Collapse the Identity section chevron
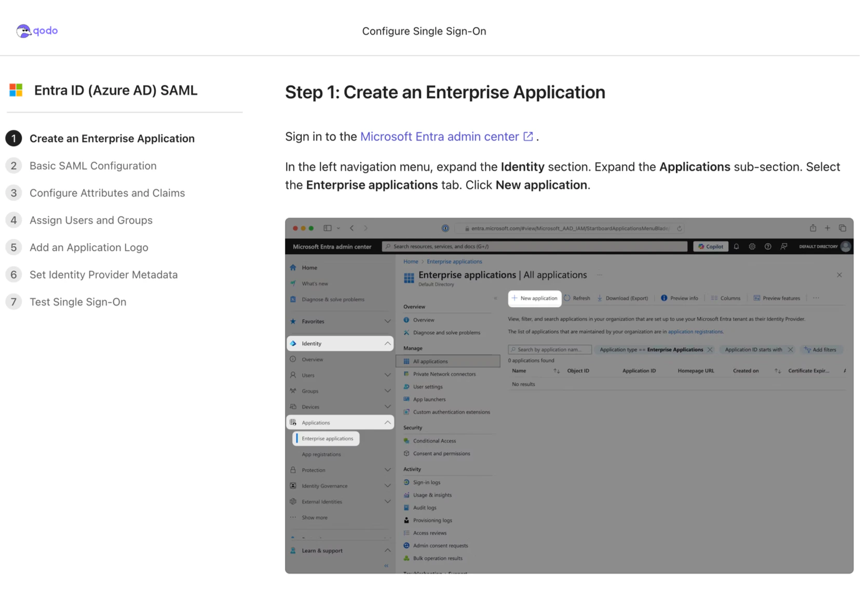868x591 pixels. click(x=387, y=344)
